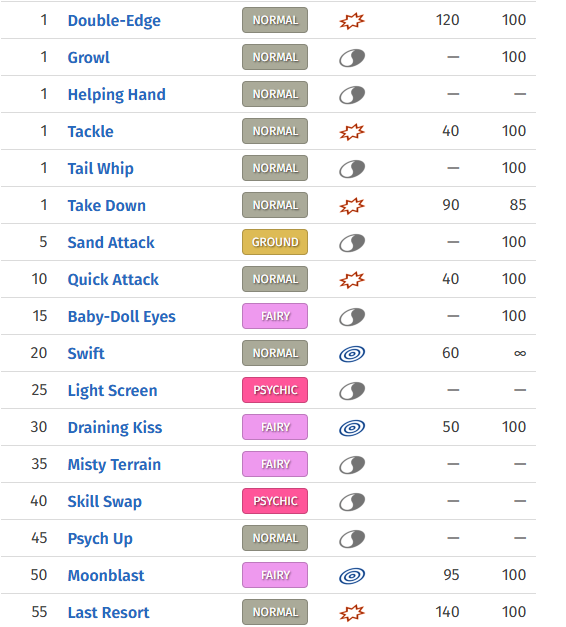Click the GROUND type badge for Sand Attack
The image size is (566, 627).
point(275,242)
